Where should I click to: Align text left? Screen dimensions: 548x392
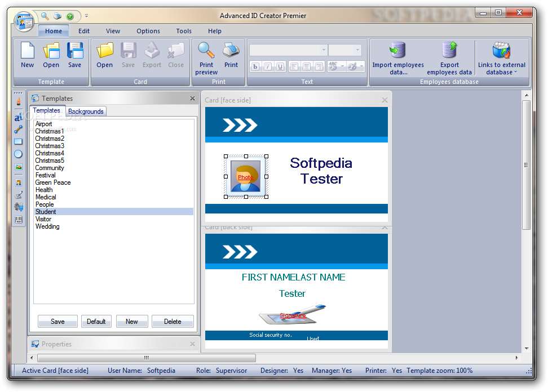pos(294,66)
